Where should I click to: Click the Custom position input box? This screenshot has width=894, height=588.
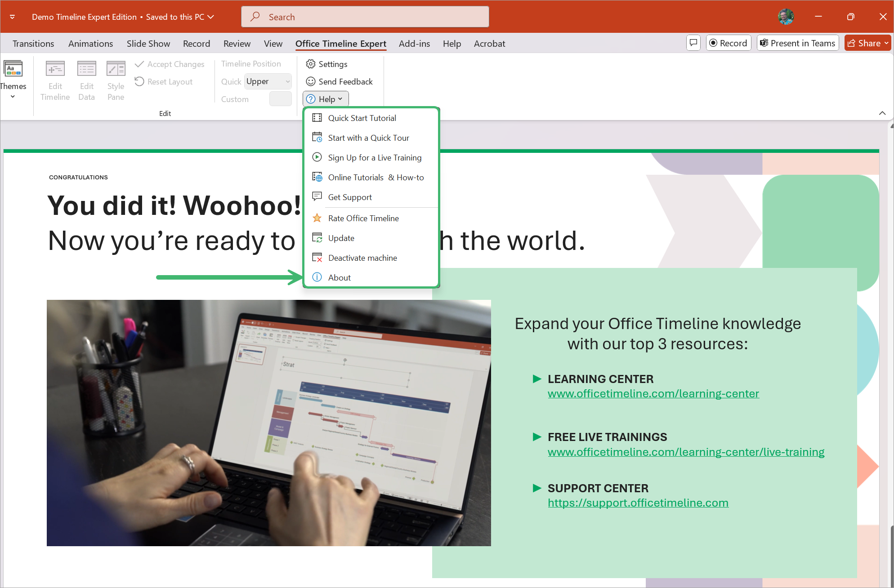click(280, 99)
